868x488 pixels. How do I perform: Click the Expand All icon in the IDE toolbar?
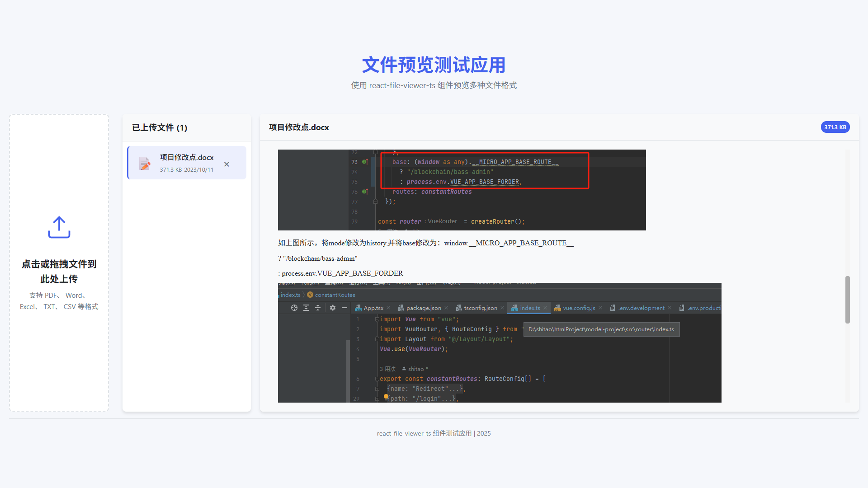[306, 308]
